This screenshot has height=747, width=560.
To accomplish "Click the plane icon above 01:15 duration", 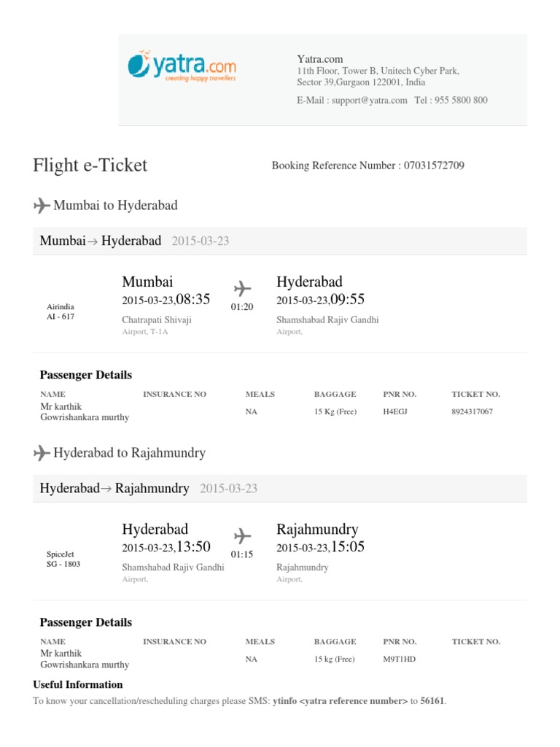I will pyautogui.click(x=241, y=535).
